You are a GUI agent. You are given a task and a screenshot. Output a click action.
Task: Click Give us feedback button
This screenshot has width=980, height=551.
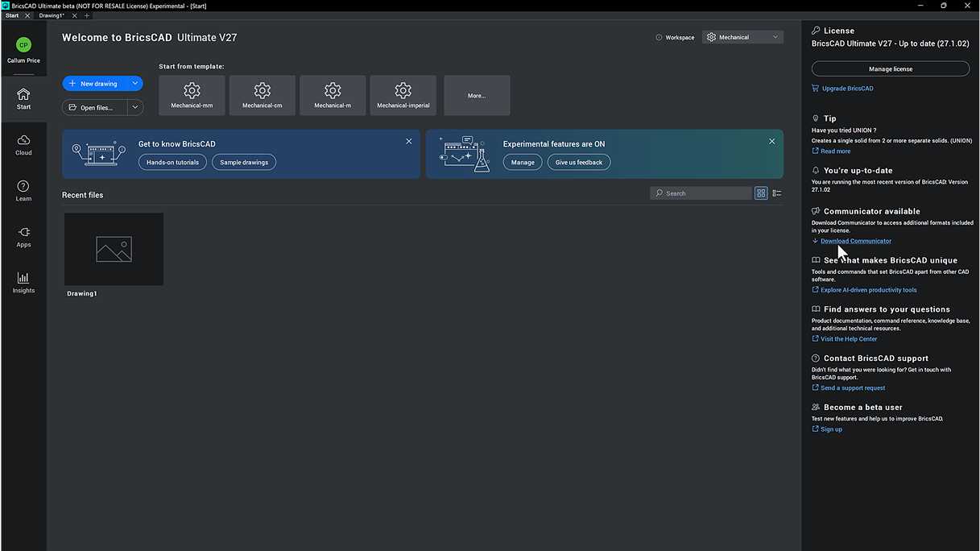tap(579, 162)
